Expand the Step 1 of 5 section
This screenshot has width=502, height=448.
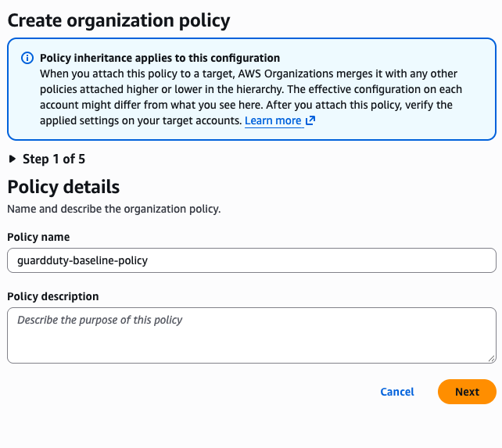point(47,159)
